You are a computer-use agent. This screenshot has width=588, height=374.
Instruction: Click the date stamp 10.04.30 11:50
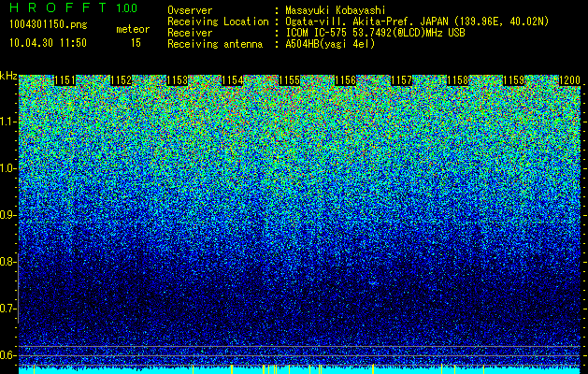[x=48, y=43]
